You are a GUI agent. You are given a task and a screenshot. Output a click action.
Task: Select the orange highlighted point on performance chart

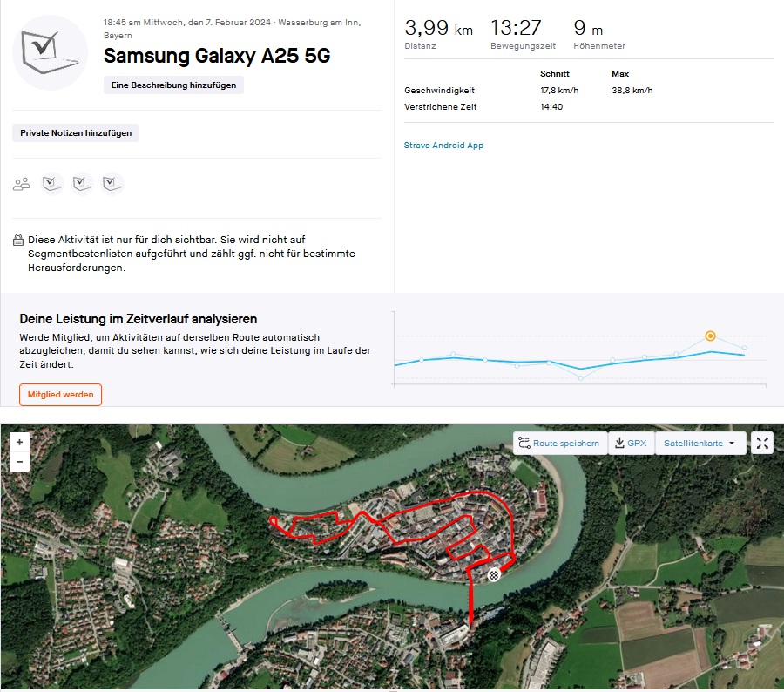710,336
